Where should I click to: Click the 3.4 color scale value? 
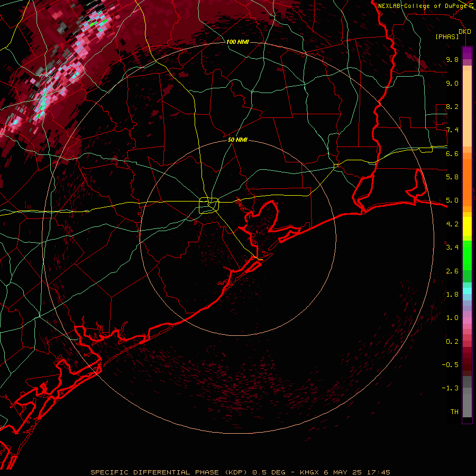coord(452,247)
